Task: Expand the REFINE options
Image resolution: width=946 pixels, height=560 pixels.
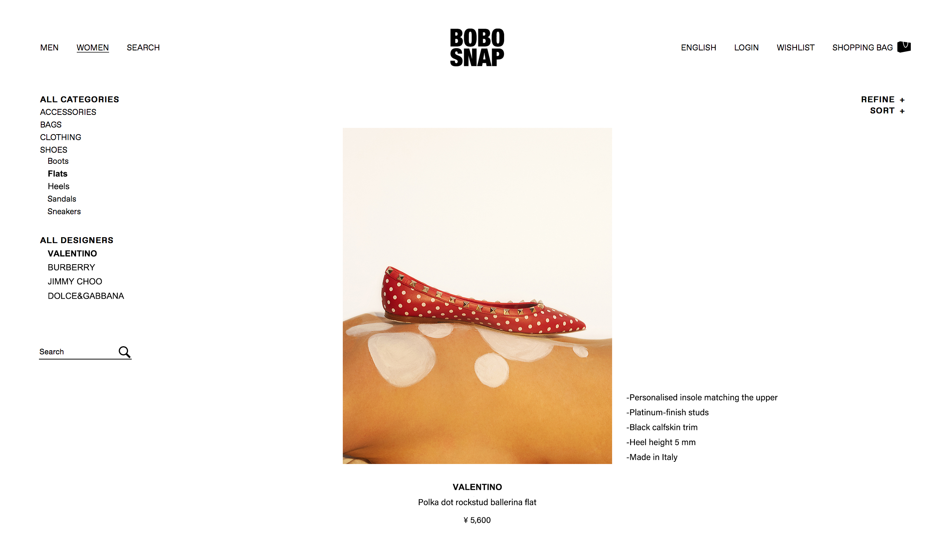Action: pos(882,99)
